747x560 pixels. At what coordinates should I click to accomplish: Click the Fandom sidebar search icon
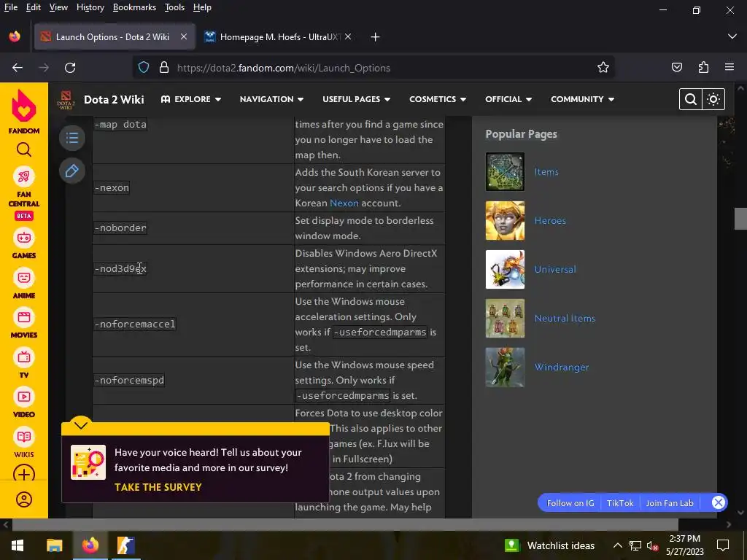coord(24,150)
